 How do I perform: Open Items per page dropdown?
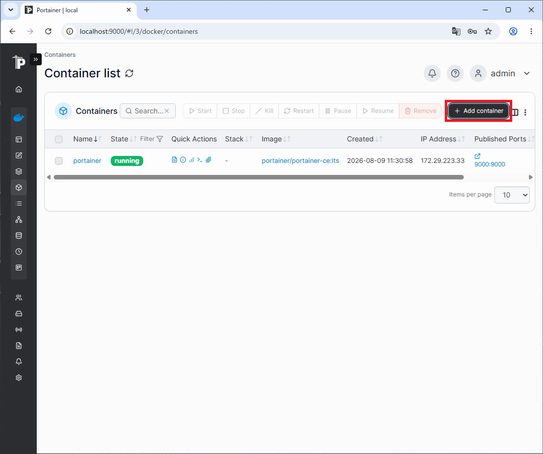(x=512, y=195)
